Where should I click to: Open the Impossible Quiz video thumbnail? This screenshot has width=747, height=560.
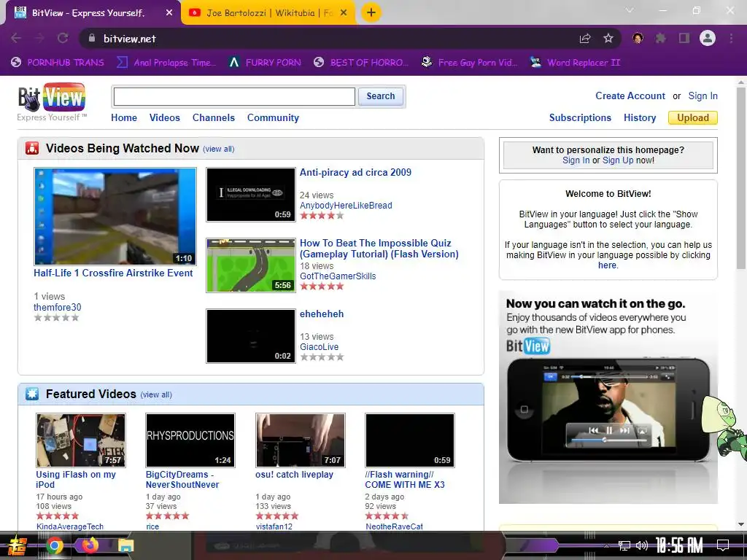[x=251, y=265]
